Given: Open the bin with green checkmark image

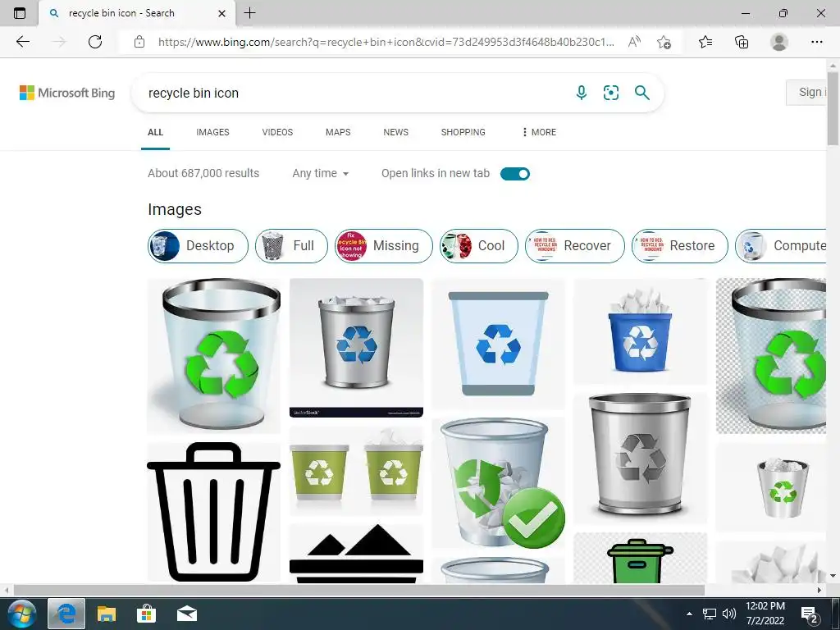Looking at the screenshot, I should (x=498, y=483).
